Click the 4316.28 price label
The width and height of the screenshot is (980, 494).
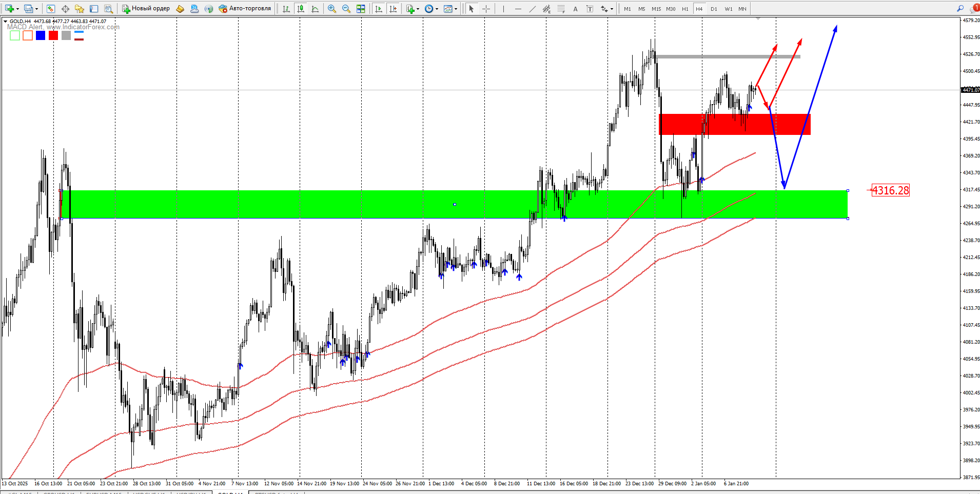(891, 190)
